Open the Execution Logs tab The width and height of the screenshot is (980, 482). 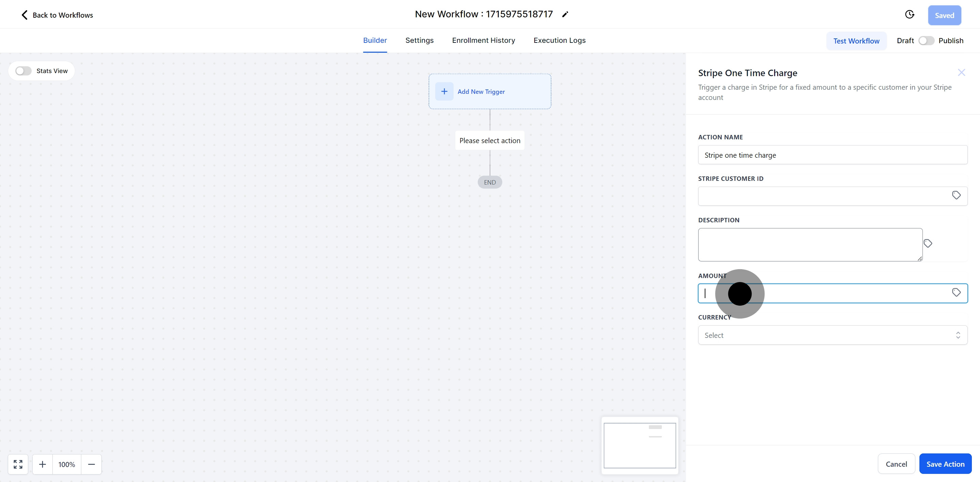tap(559, 40)
